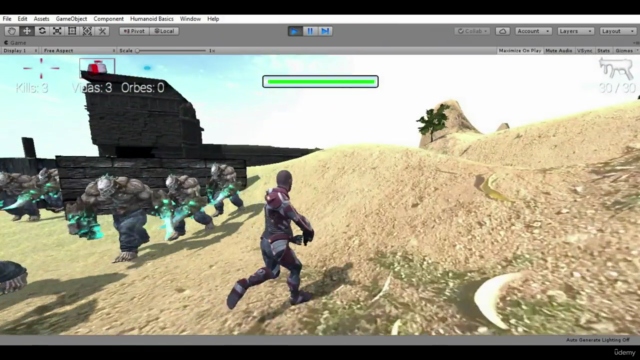Select the combined Transform tool
This screenshot has width=640, height=360.
[87, 31]
